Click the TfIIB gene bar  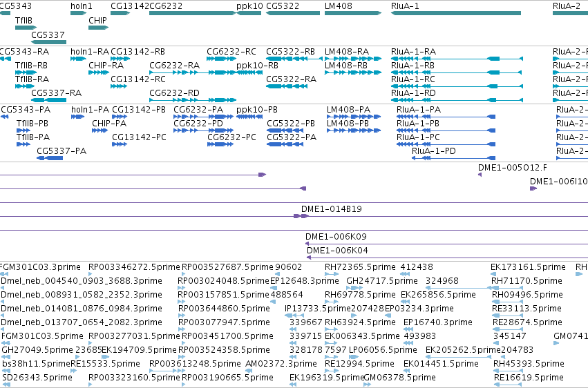tap(26, 28)
